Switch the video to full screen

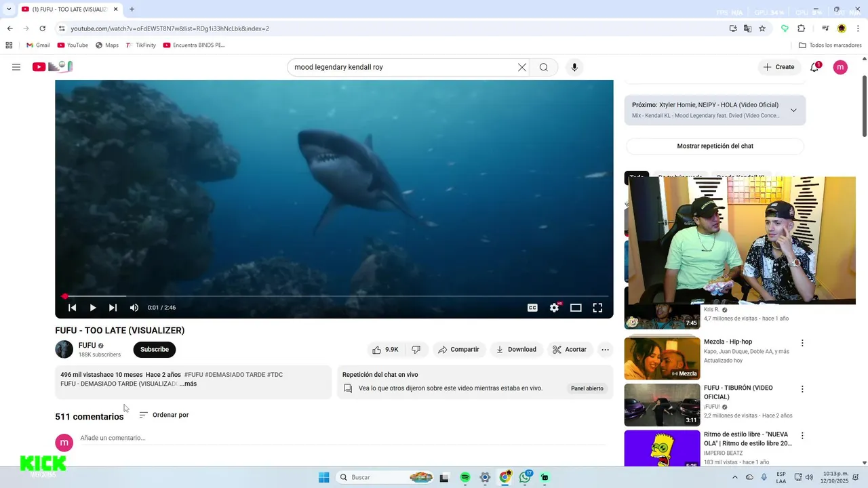tap(597, 308)
